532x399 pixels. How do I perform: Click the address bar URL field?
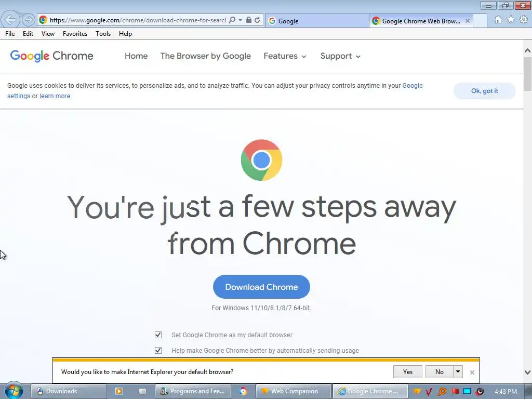tap(137, 20)
